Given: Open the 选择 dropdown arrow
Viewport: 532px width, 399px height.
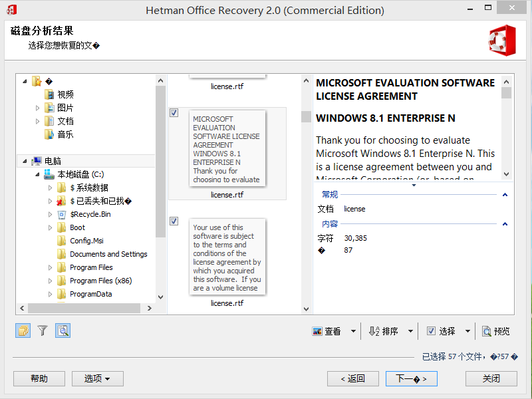Looking at the screenshot, I should point(467,331).
